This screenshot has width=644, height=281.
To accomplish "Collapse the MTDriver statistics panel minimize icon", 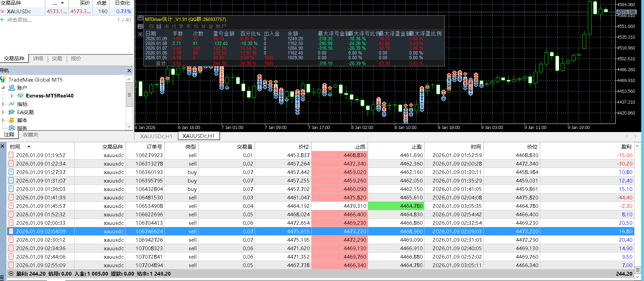I will point(140,18).
